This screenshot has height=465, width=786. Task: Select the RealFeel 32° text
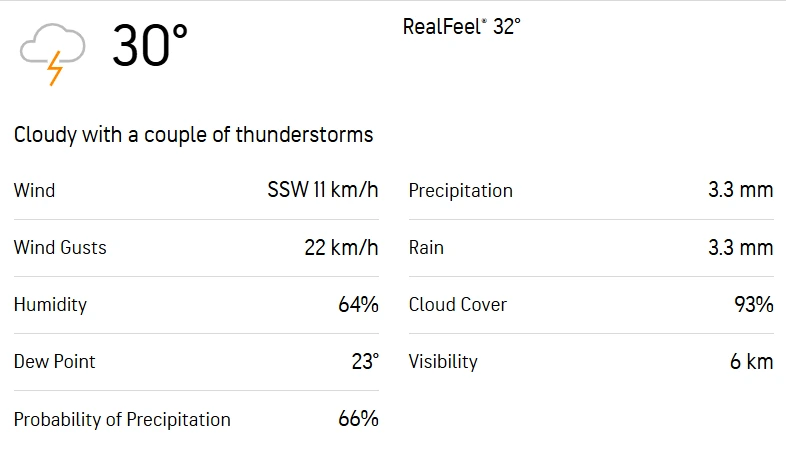point(461,27)
